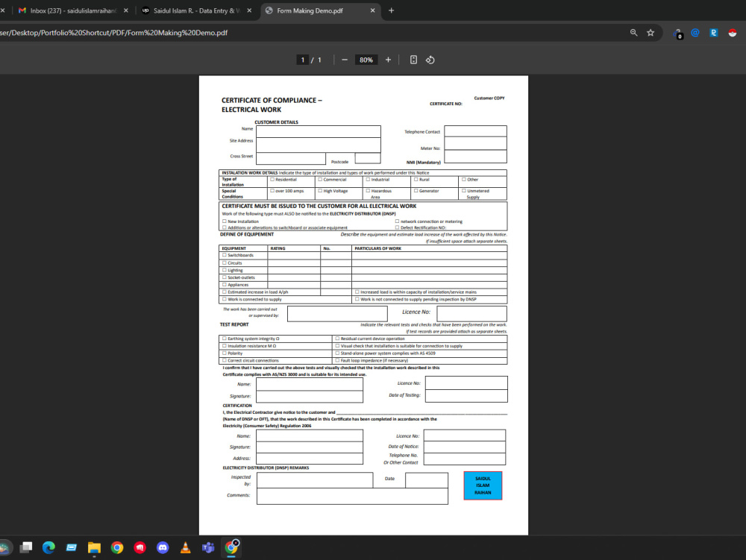This screenshot has width=746, height=560.
Task: Click the Telephone Contact input field
Action: tap(475, 131)
